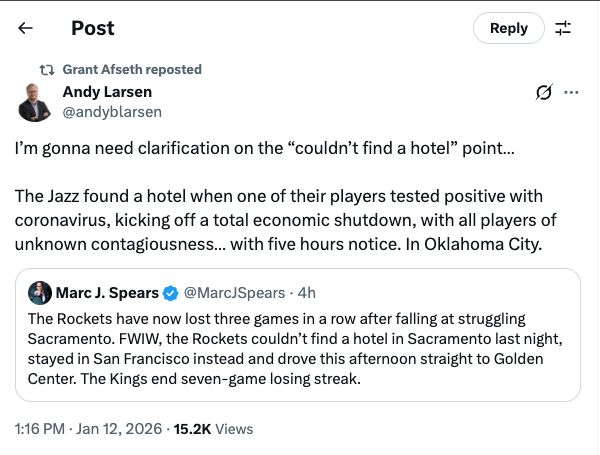The height and width of the screenshot is (455, 600).
Task: Click the 4h timestamp on the quoted post
Action: point(306,293)
